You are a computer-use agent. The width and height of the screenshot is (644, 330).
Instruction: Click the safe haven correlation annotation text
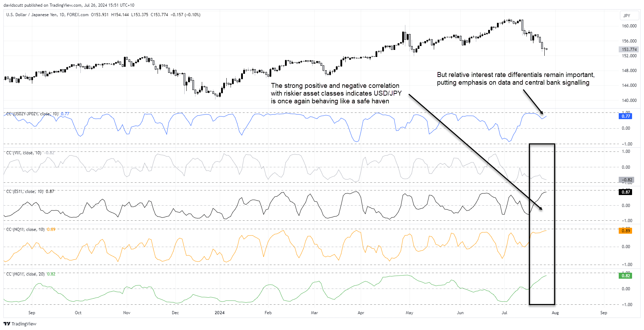coord(336,93)
